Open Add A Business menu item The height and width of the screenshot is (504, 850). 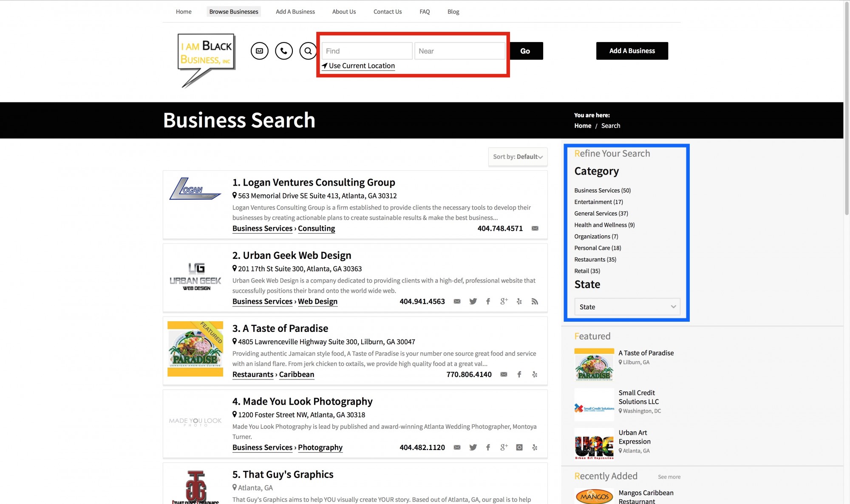coord(295,12)
